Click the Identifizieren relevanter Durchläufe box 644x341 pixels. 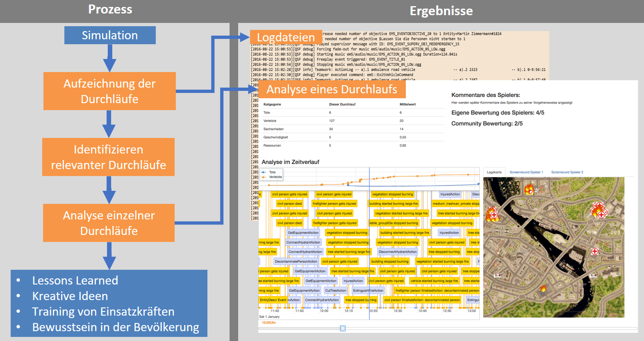click(108, 157)
